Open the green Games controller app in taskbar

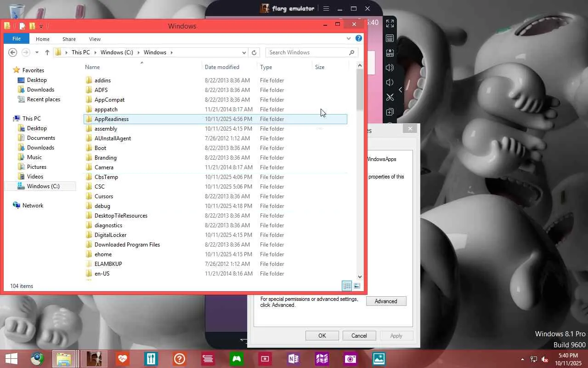[x=237, y=359]
